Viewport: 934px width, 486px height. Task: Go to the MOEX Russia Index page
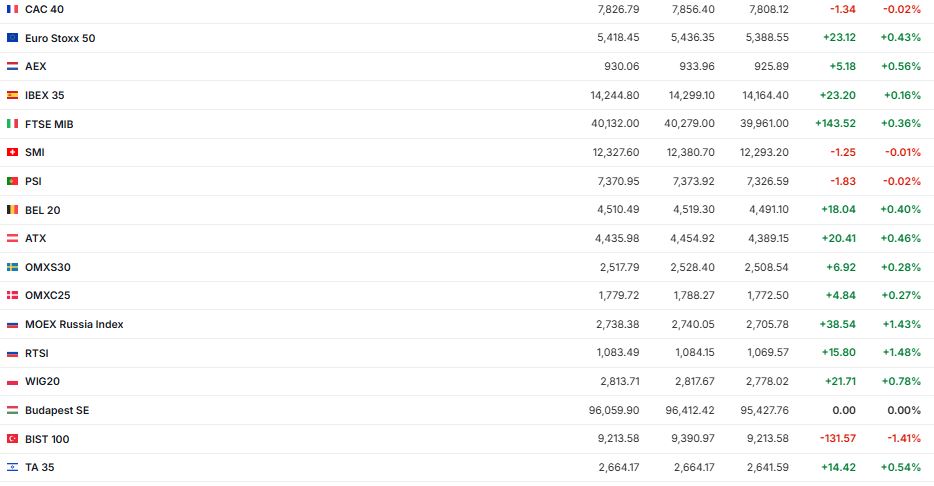74,324
